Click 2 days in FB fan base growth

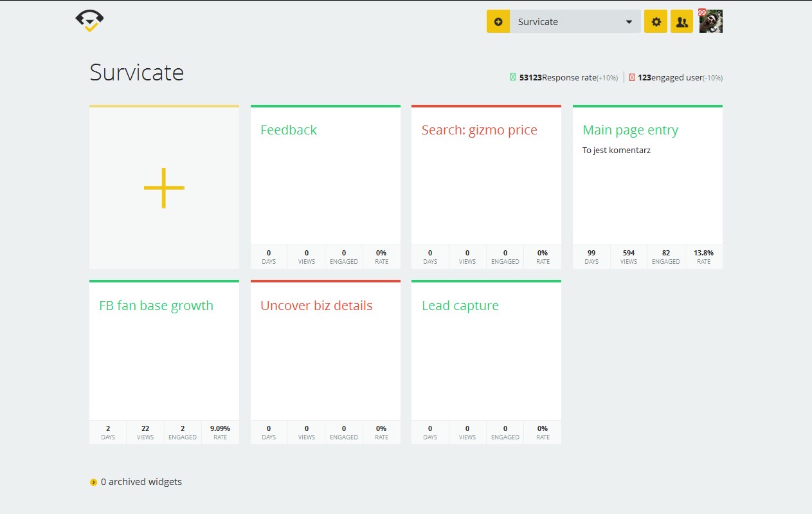click(108, 432)
